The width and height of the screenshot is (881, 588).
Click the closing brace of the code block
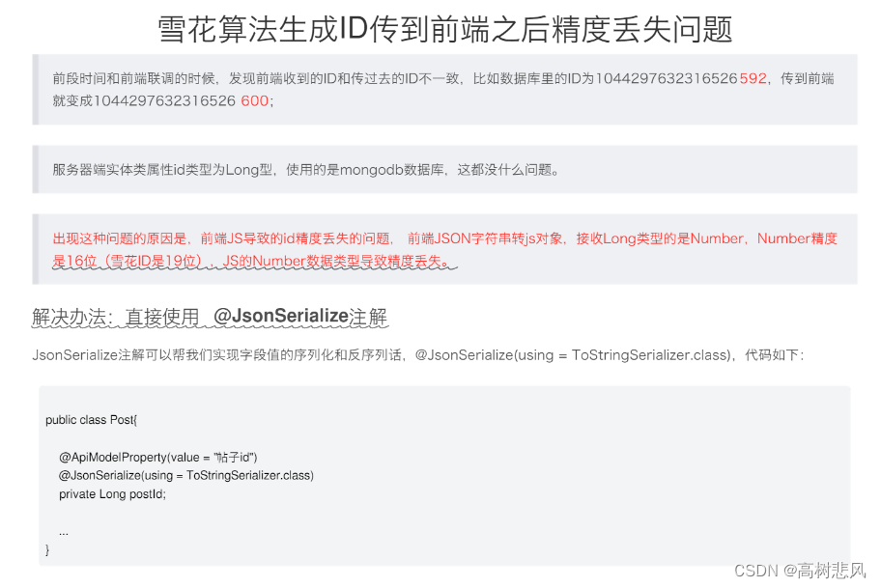[x=47, y=549]
